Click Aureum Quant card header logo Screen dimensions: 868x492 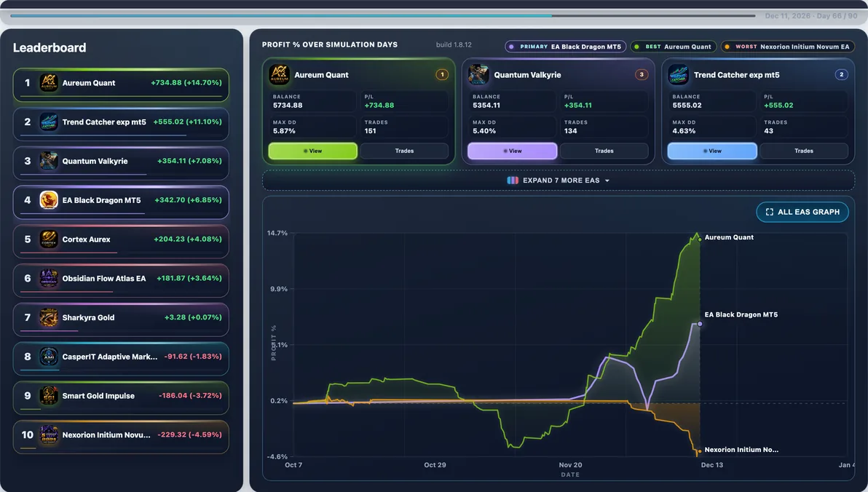point(279,75)
